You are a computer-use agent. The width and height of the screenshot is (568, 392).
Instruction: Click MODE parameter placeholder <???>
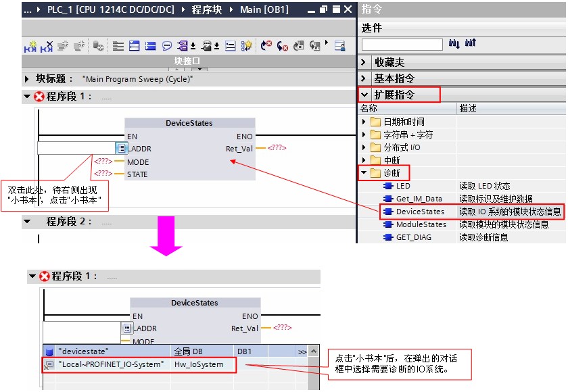(x=103, y=161)
